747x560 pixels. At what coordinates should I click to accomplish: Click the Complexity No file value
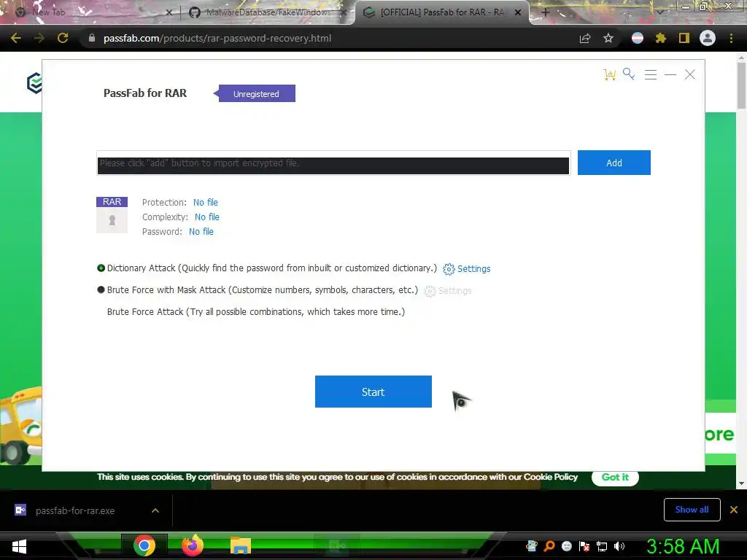206,217
